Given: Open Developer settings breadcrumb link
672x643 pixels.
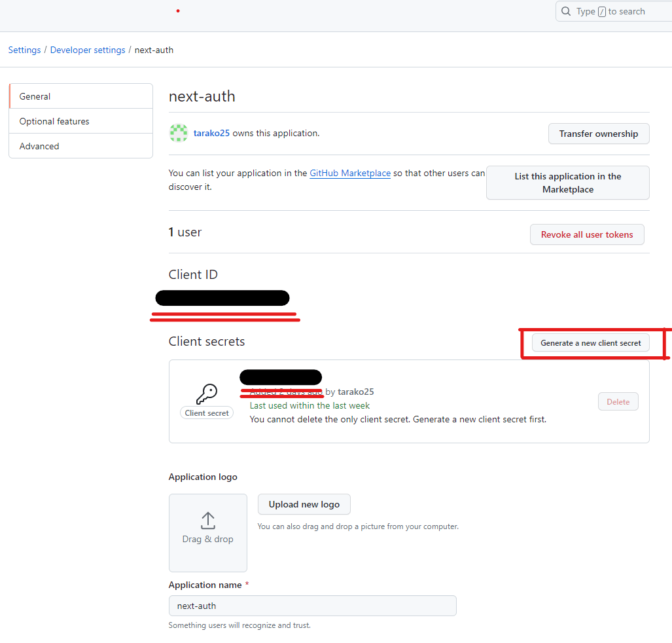Looking at the screenshot, I should tap(88, 50).
